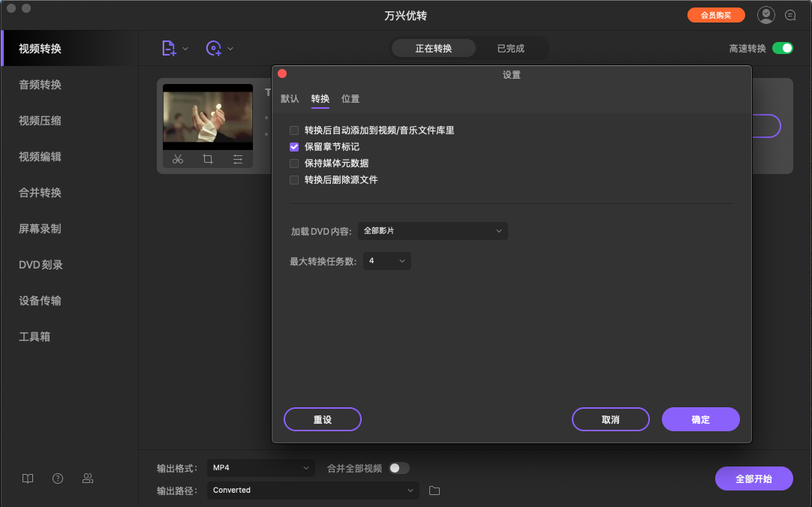
Task: Open the output format MP4 dropdown
Action: click(260, 467)
